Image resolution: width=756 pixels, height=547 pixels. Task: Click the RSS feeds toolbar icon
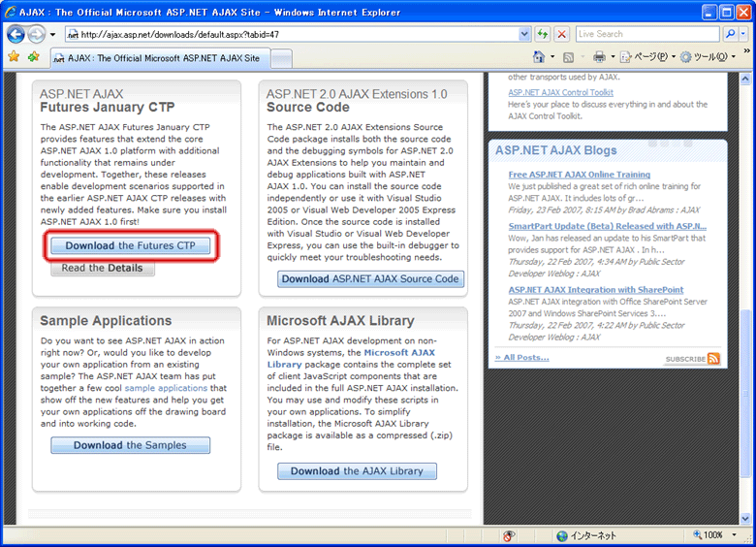[x=568, y=57]
